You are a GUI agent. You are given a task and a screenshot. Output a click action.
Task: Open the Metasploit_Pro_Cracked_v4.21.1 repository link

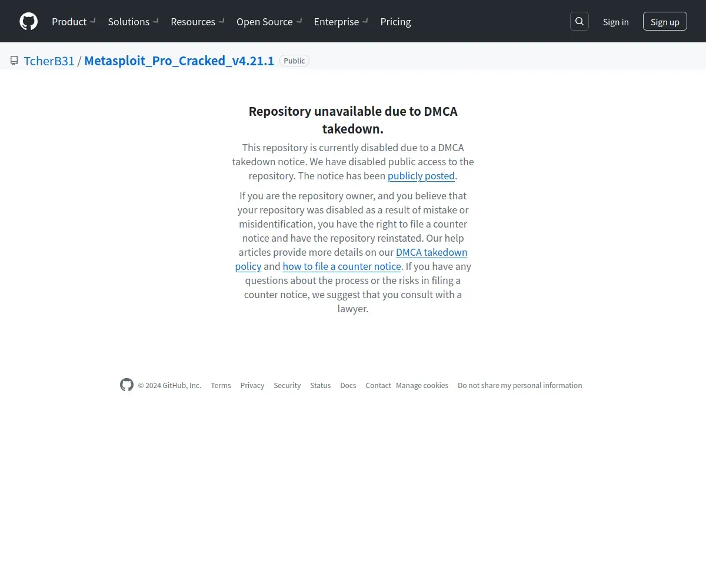pos(179,61)
